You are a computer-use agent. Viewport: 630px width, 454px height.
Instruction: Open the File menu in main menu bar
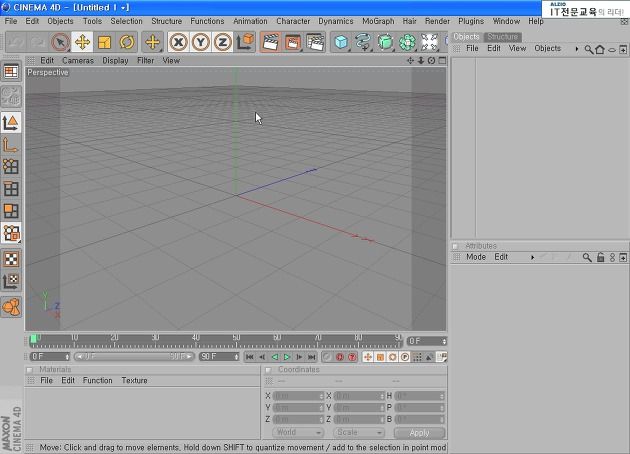11,21
